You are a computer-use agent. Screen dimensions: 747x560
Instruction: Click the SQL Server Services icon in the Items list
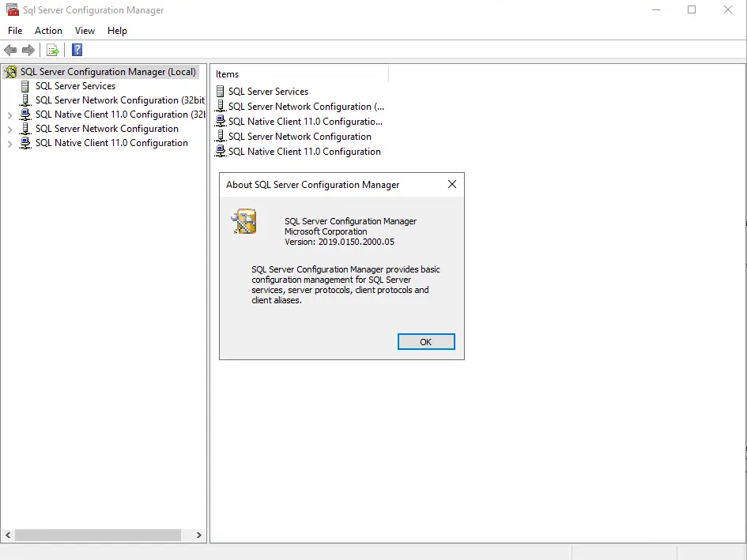tap(220, 92)
